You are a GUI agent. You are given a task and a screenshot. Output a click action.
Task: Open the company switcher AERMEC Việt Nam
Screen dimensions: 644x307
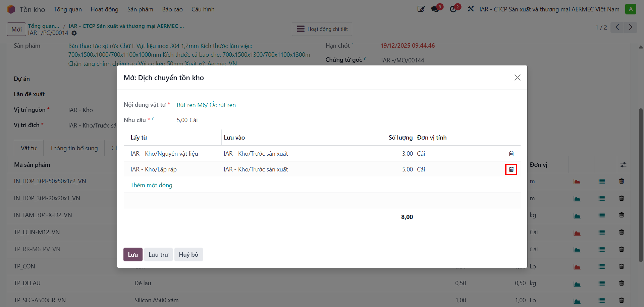click(549, 9)
